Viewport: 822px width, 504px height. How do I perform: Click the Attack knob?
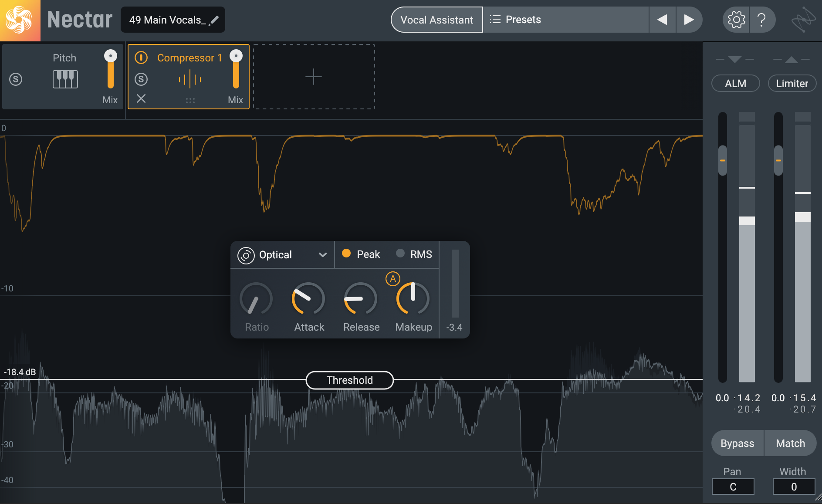308,299
